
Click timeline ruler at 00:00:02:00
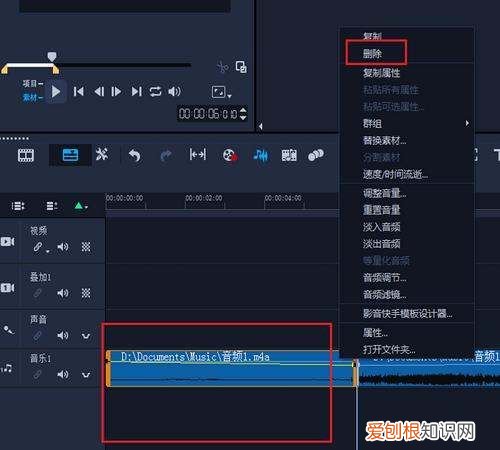pos(204,198)
